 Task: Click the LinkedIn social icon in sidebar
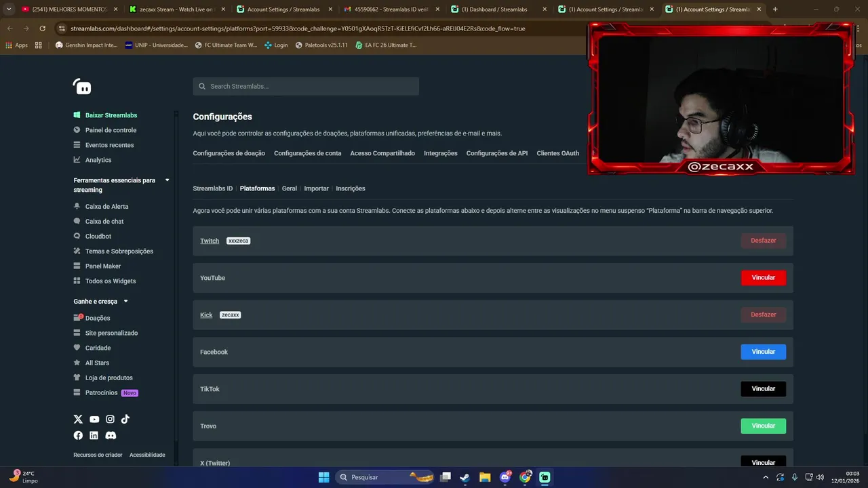click(94, 435)
